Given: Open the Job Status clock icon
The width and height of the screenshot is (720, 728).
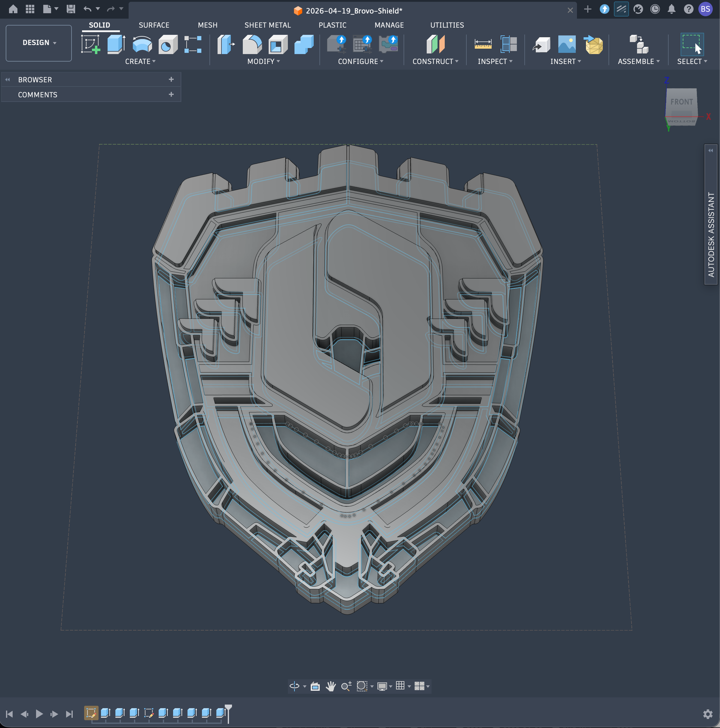Looking at the screenshot, I should pos(655,9).
